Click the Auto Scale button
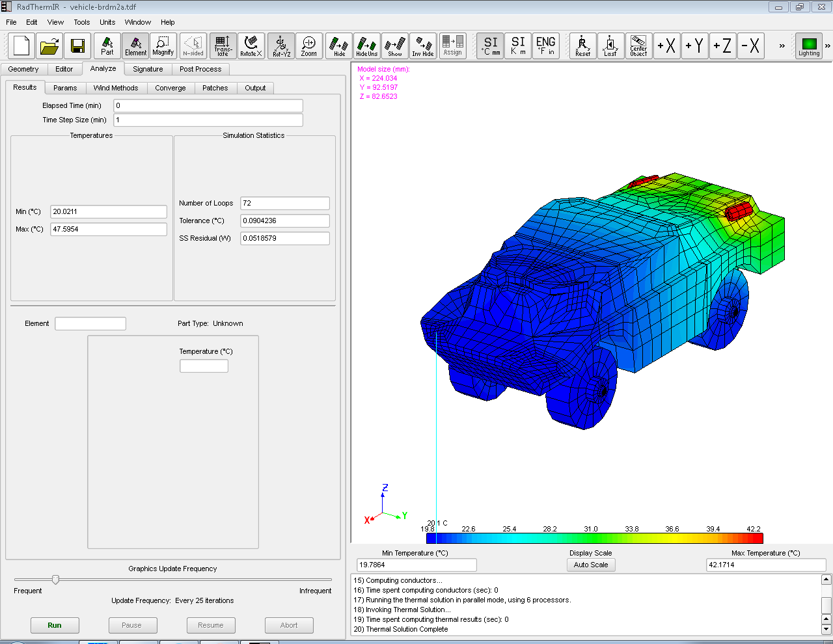Image resolution: width=833 pixels, height=644 pixels. pyautogui.click(x=591, y=565)
